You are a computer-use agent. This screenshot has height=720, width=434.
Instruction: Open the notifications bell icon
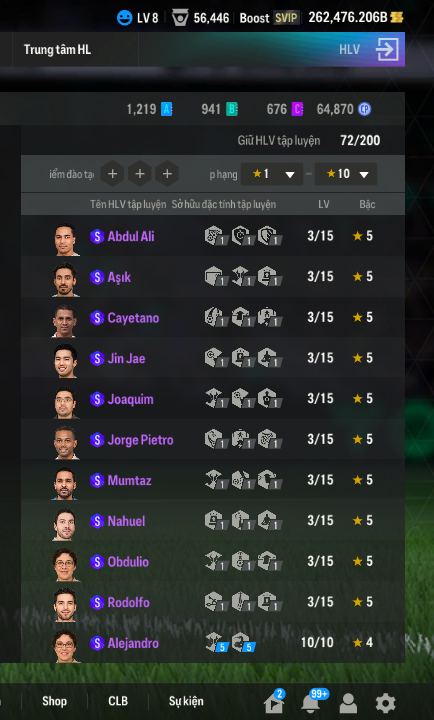point(311,703)
